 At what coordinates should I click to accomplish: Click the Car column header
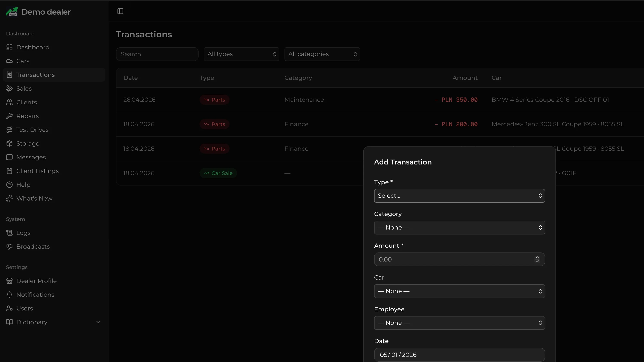coord(497,78)
